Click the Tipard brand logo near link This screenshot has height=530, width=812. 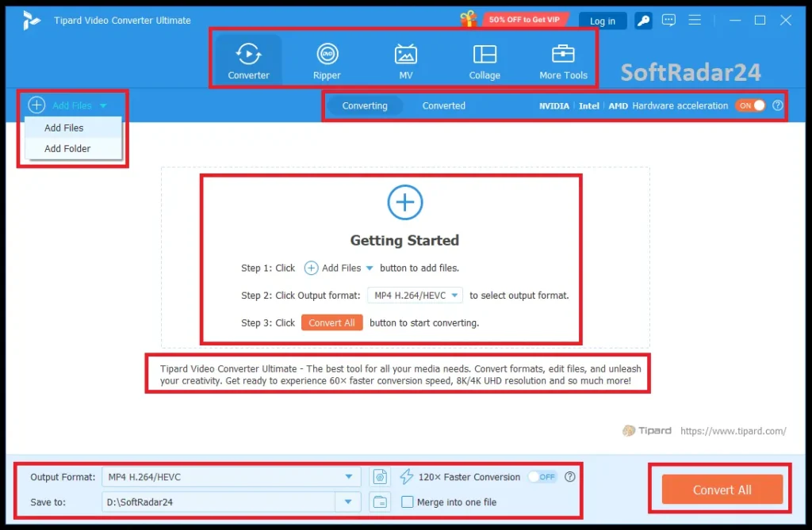(647, 431)
